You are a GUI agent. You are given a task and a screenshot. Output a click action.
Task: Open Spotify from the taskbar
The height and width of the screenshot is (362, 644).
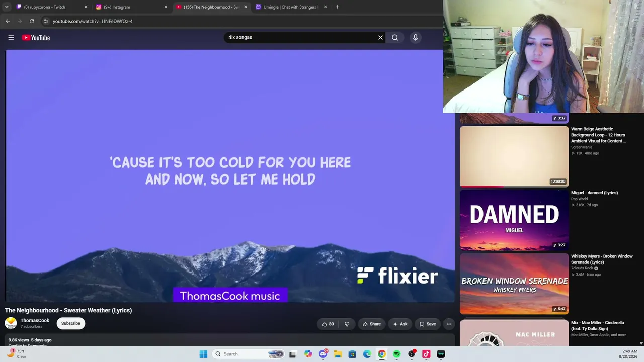pyautogui.click(x=396, y=354)
